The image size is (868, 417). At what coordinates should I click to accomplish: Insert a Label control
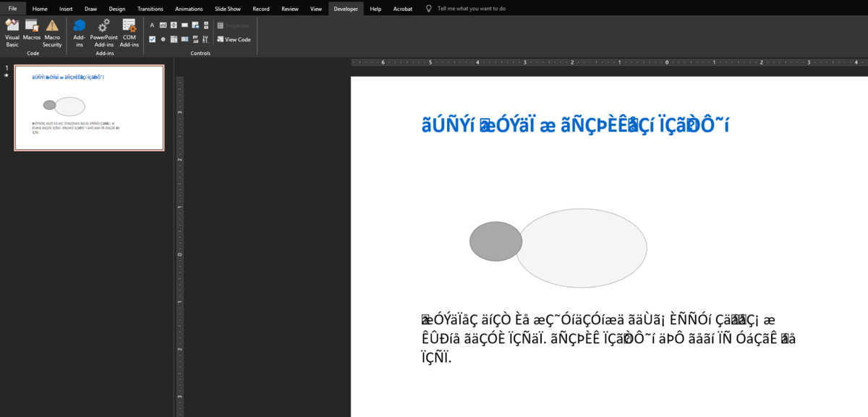[x=152, y=25]
